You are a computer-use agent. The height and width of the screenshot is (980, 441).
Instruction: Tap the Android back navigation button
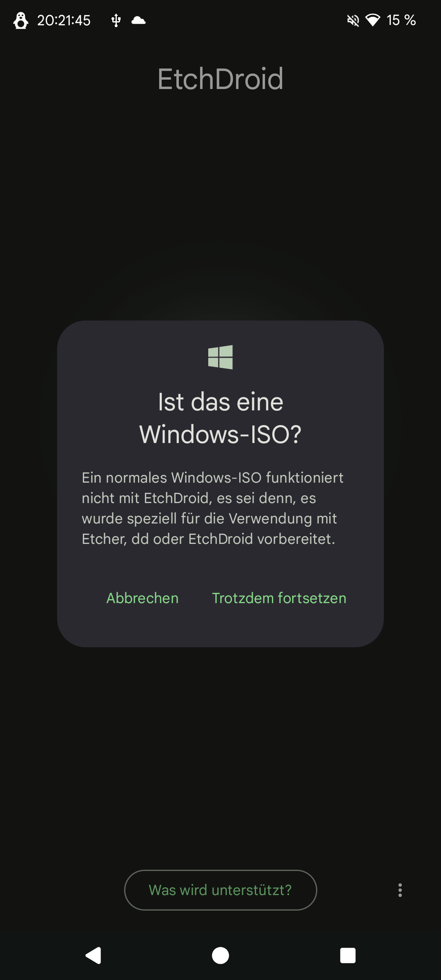pyautogui.click(x=93, y=955)
